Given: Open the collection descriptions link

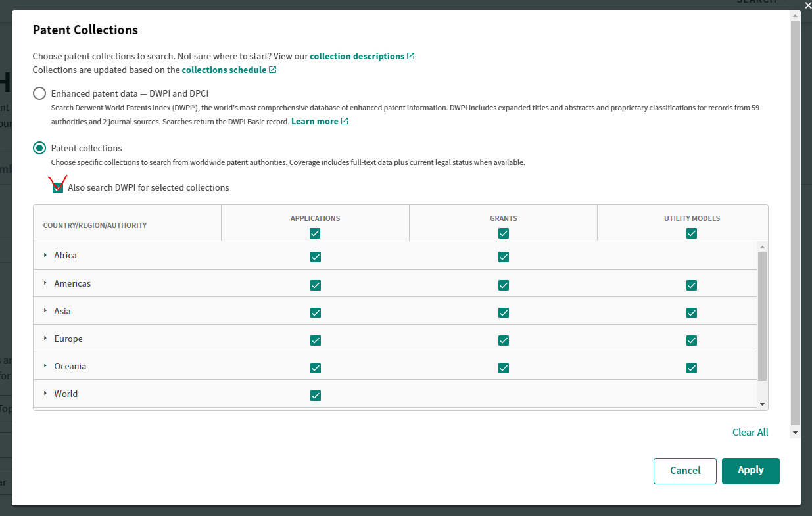Looking at the screenshot, I should (x=357, y=56).
